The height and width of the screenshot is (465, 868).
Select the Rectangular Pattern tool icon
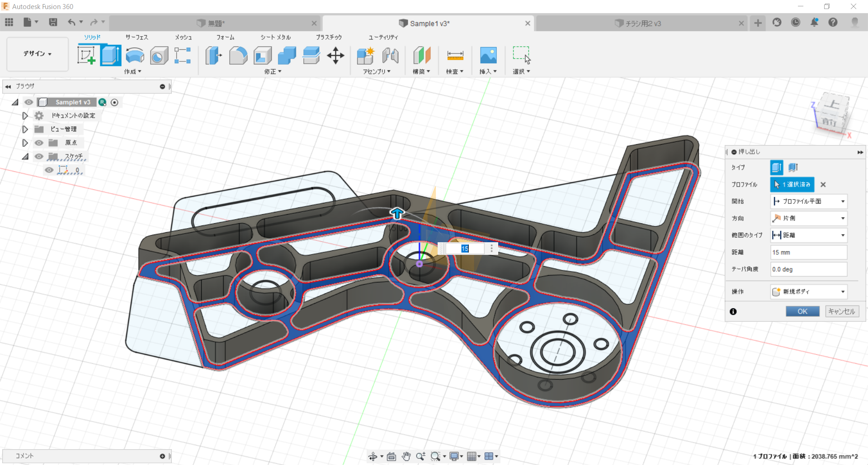tap(183, 56)
